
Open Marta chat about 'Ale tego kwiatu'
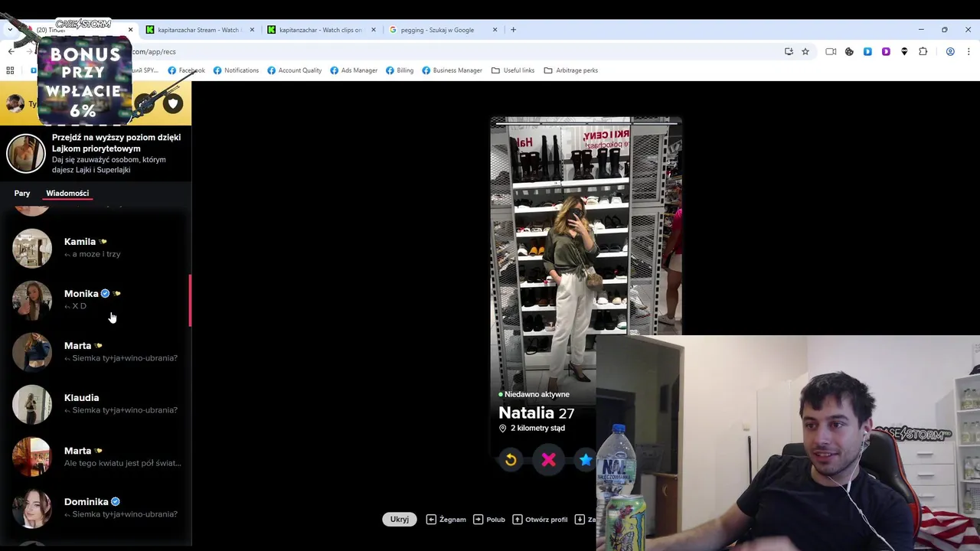(x=96, y=457)
